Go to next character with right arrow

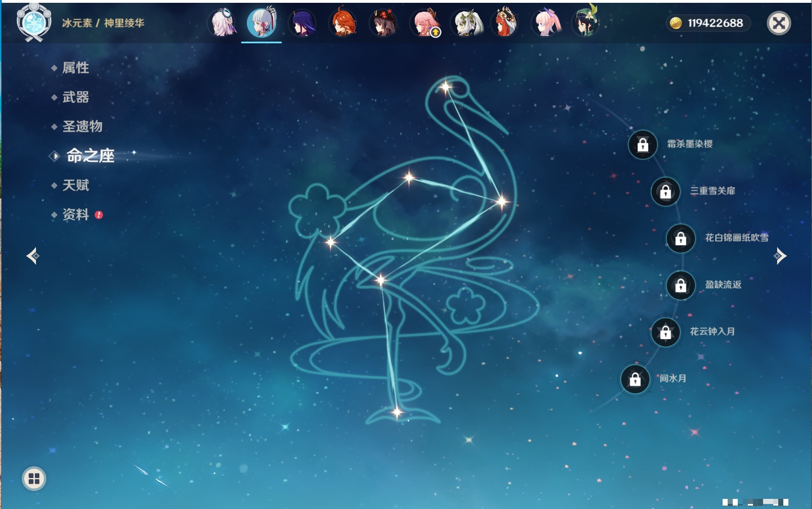tap(780, 256)
